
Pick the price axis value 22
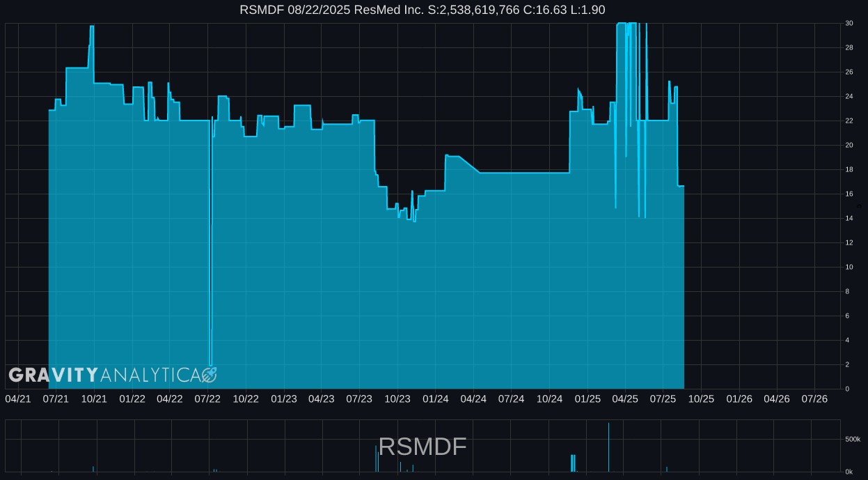pyautogui.click(x=849, y=121)
